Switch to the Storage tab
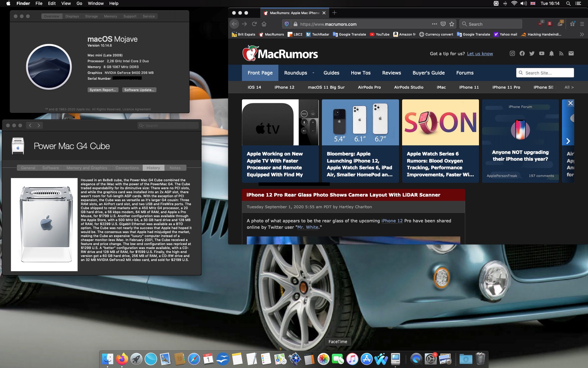Screen dimensions: 588x368 [x=91, y=16]
